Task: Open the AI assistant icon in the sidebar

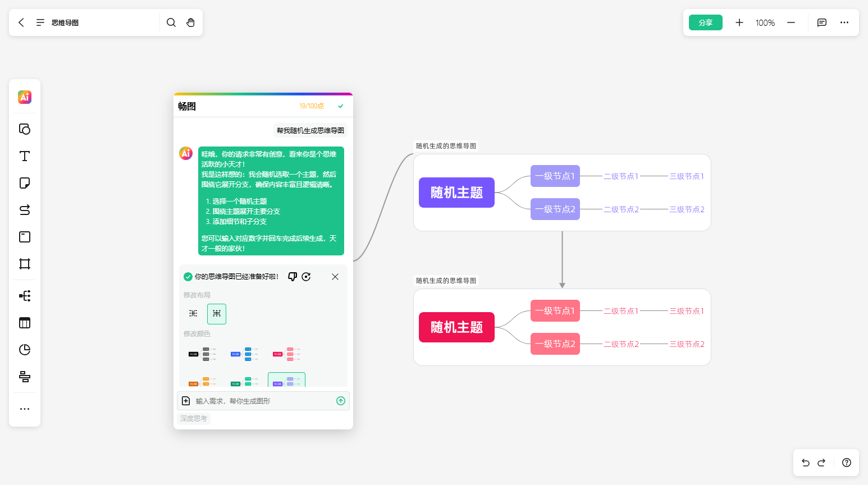Action: [x=25, y=97]
